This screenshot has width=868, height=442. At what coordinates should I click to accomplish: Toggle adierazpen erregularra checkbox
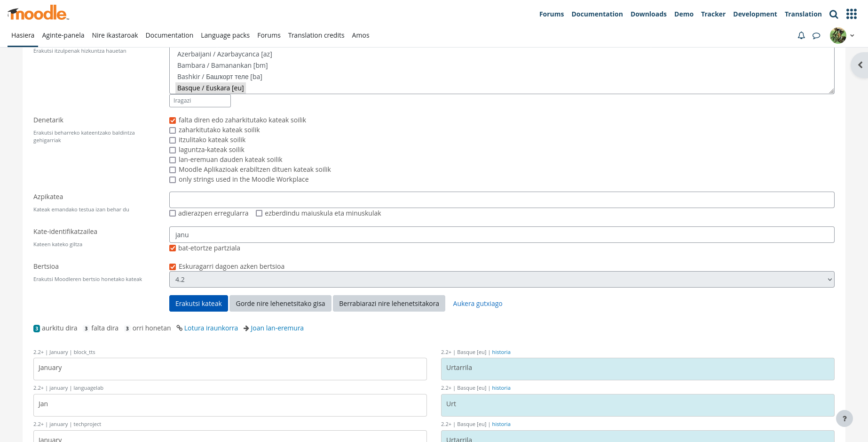pyautogui.click(x=173, y=213)
